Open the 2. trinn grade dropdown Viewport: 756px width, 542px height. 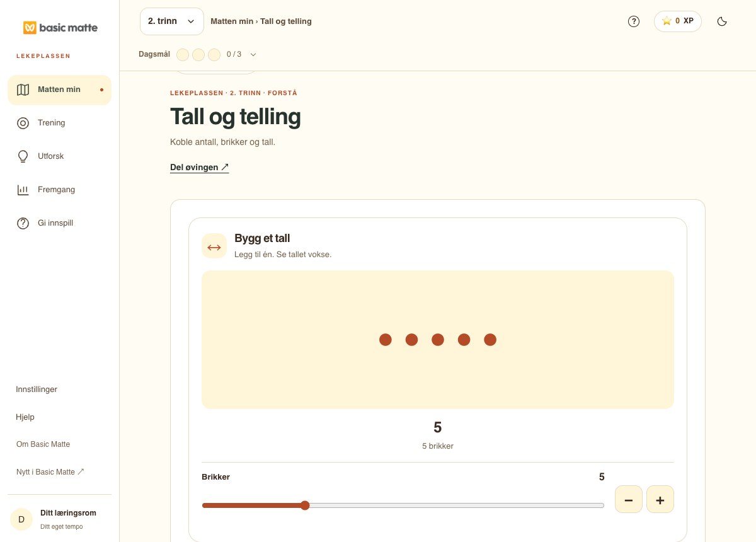coord(172,21)
